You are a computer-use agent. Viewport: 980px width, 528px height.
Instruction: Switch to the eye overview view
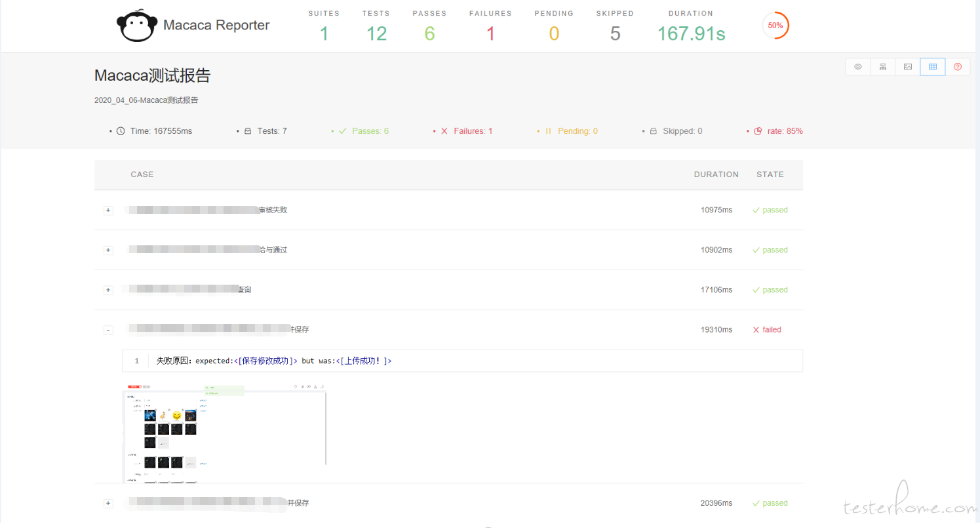[x=857, y=67]
